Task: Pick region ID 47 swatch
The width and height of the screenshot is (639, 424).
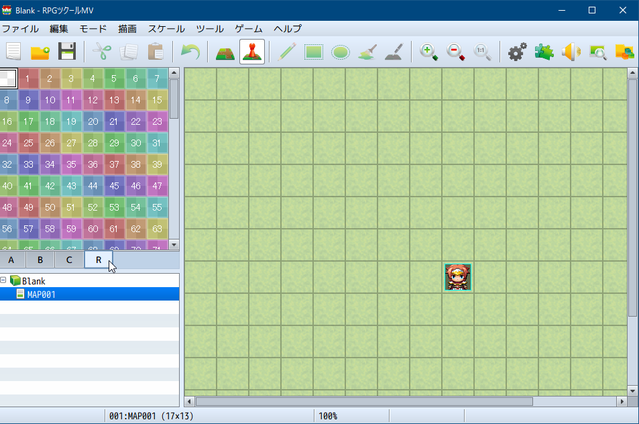Action: tap(157, 186)
